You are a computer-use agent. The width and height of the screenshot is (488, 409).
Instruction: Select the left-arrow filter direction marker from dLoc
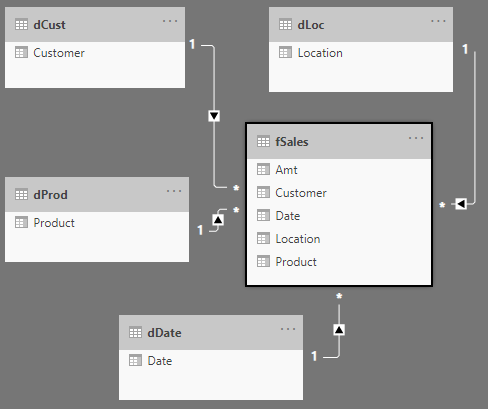(x=461, y=203)
